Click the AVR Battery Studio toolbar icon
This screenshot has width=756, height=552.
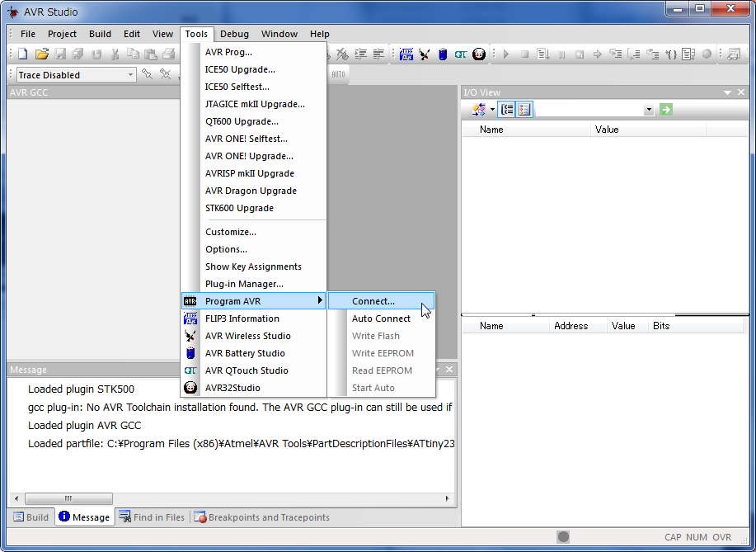(x=443, y=54)
